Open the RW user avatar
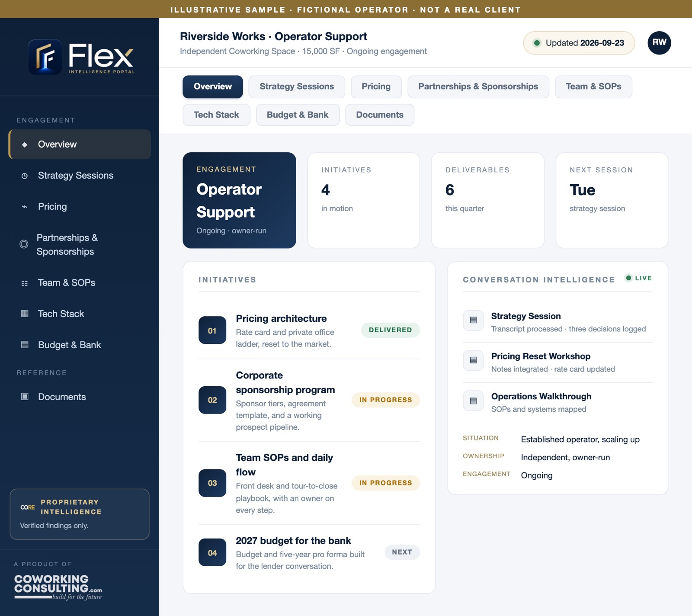This screenshot has height=616, width=692. point(659,43)
